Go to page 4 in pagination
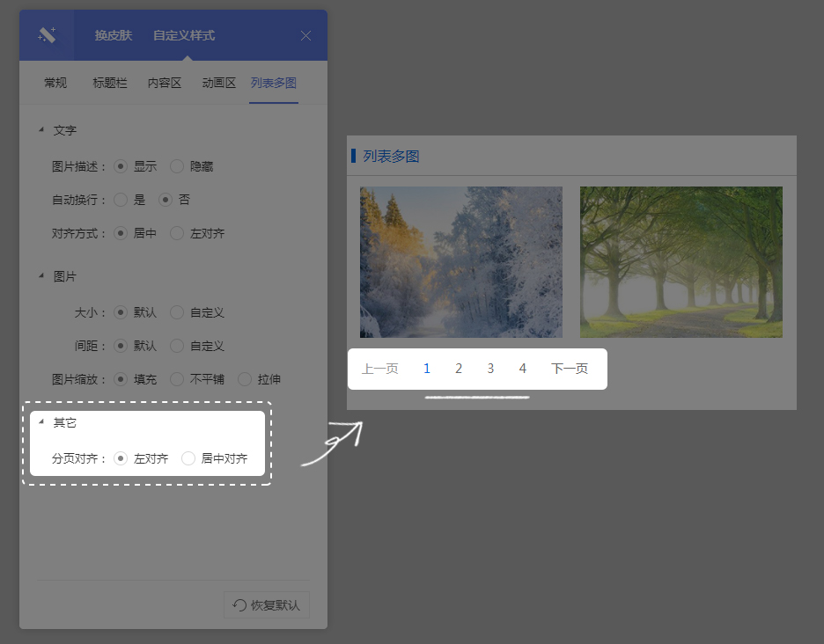This screenshot has width=824, height=644. pos(522,369)
